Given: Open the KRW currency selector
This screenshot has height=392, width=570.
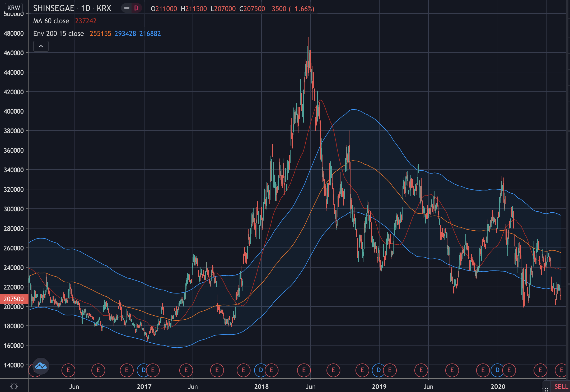Looking at the screenshot, I should click(14, 8).
